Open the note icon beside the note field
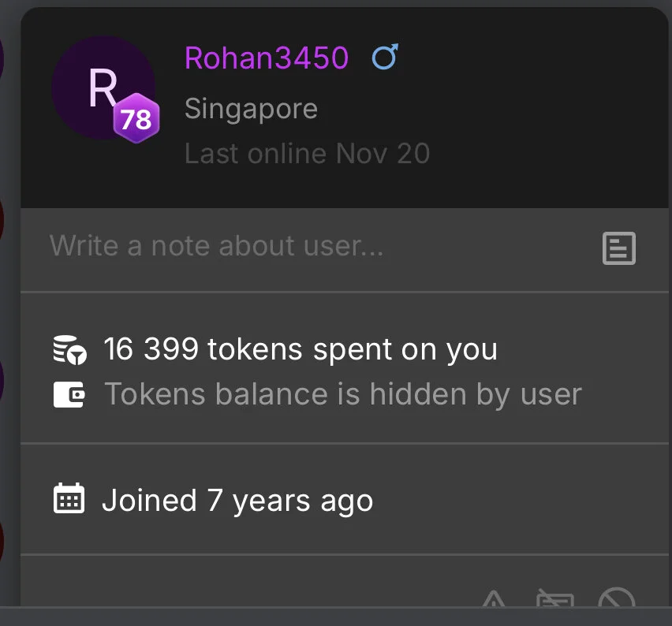This screenshot has width=672, height=626. pos(618,248)
